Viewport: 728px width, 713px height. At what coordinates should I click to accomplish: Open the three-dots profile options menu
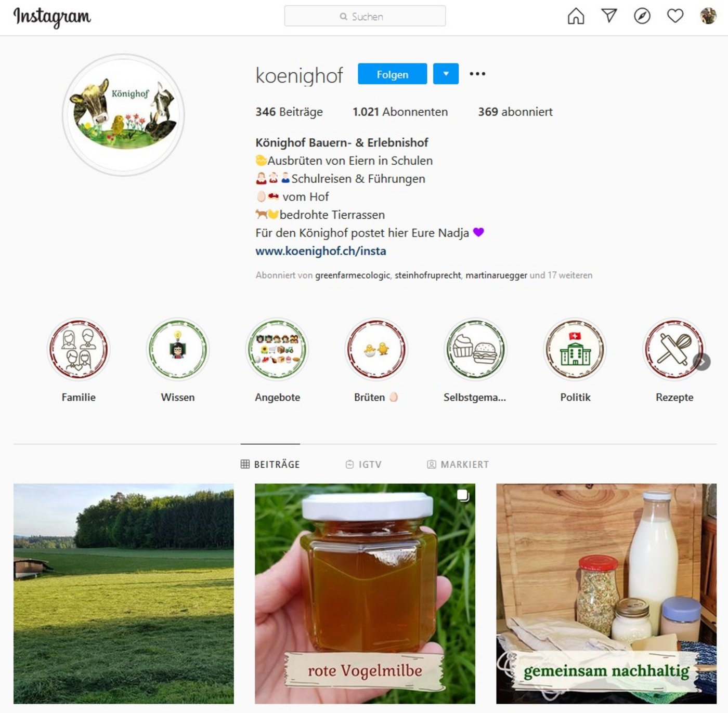[x=477, y=74]
